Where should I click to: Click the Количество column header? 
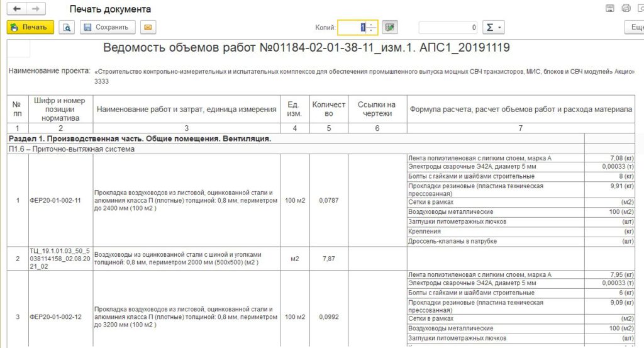pyautogui.click(x=328, y=109)
